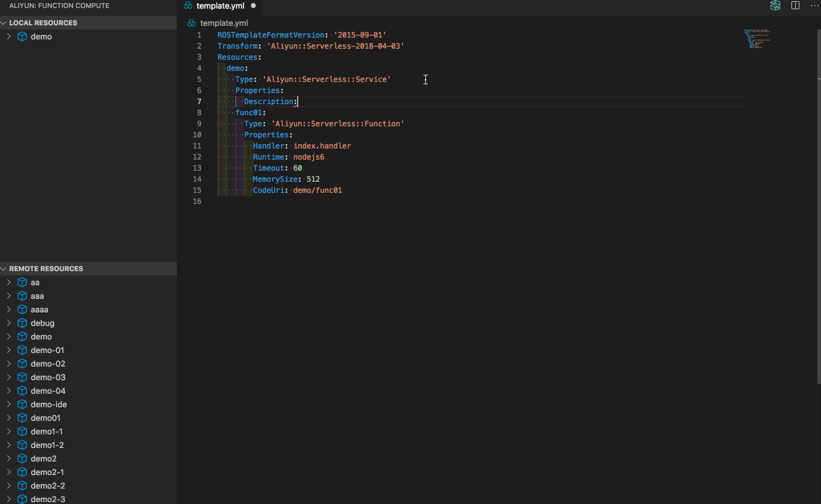Click the 'Aliyun::Serverless::Service' type value
821x504 pixels.
tap(327, 79)
